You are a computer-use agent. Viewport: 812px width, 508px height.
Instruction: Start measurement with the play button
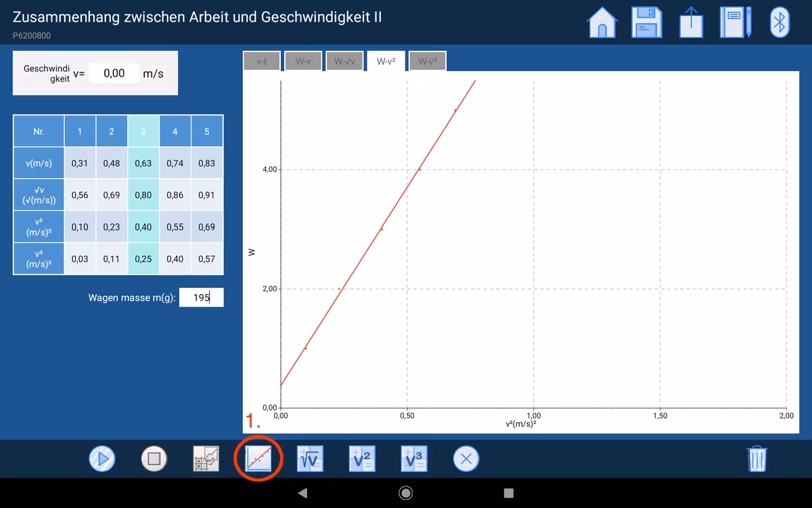(x=102, y=459)
